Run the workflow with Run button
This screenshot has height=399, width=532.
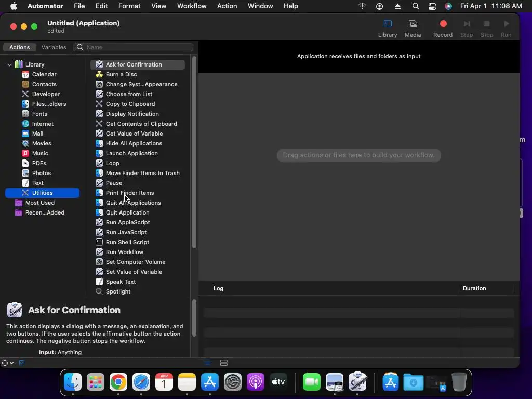tap(506, 29)
